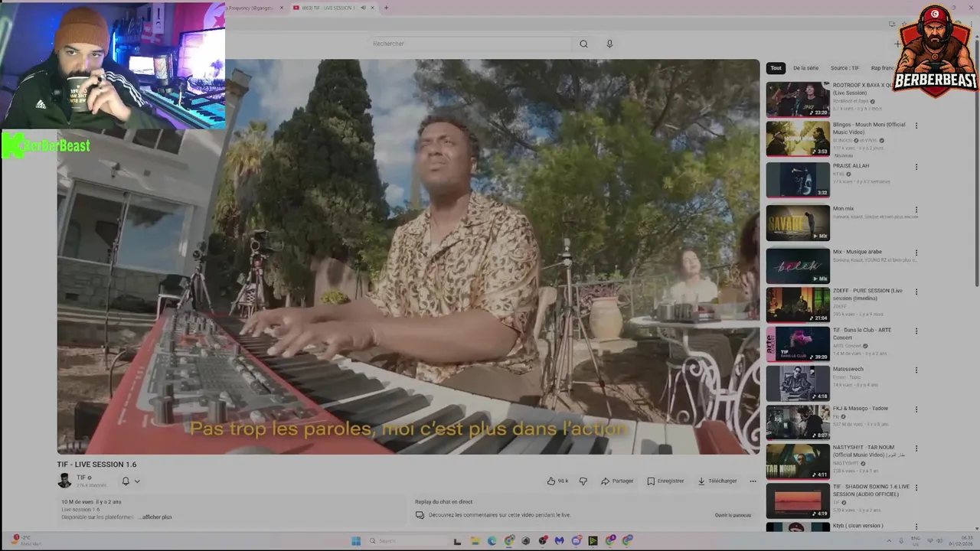Open a new browser tab with plus
This screenshot has height=551, width=980.
[386, 8]
